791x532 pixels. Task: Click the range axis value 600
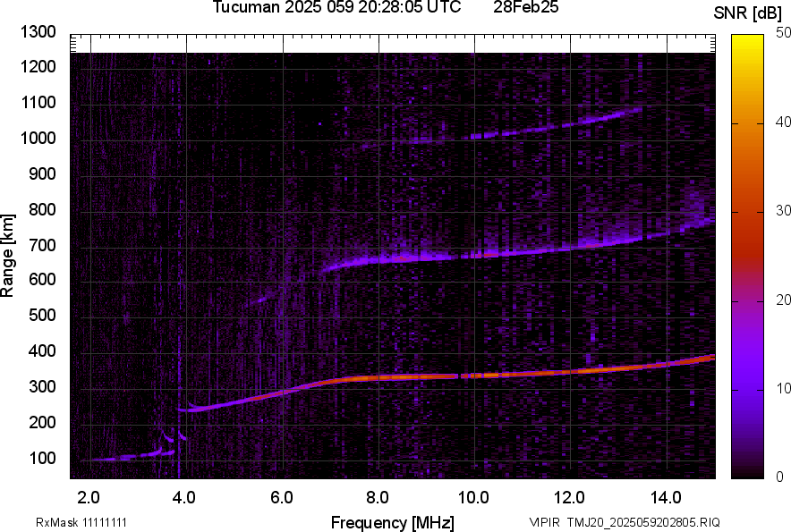42,279
